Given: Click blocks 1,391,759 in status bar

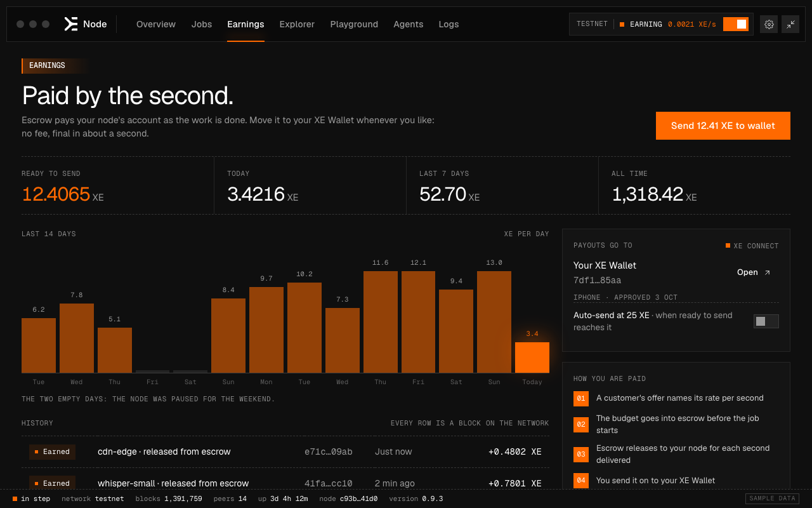Looking at the screenshot, I should coord(169,498).
